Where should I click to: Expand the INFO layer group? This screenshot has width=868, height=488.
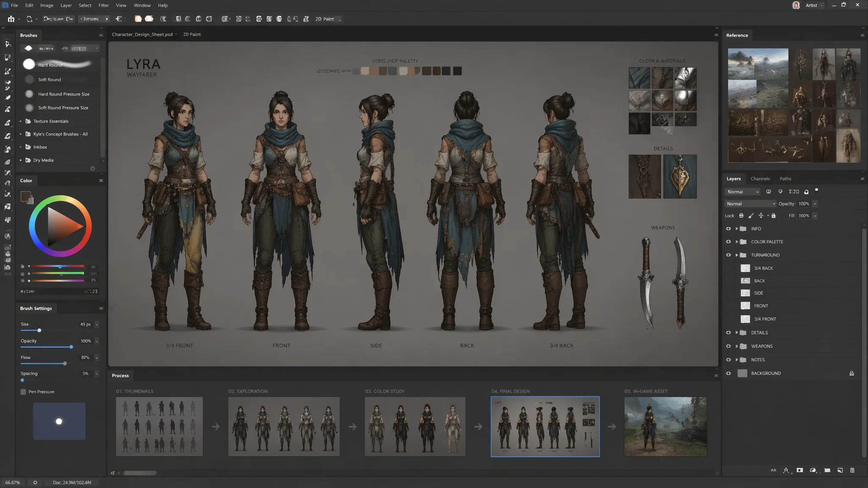[737, 229]
